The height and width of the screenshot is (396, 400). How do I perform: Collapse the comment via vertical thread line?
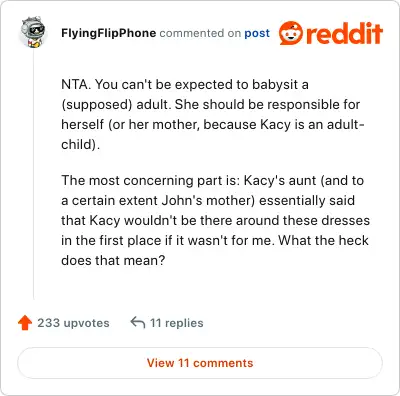33,175
